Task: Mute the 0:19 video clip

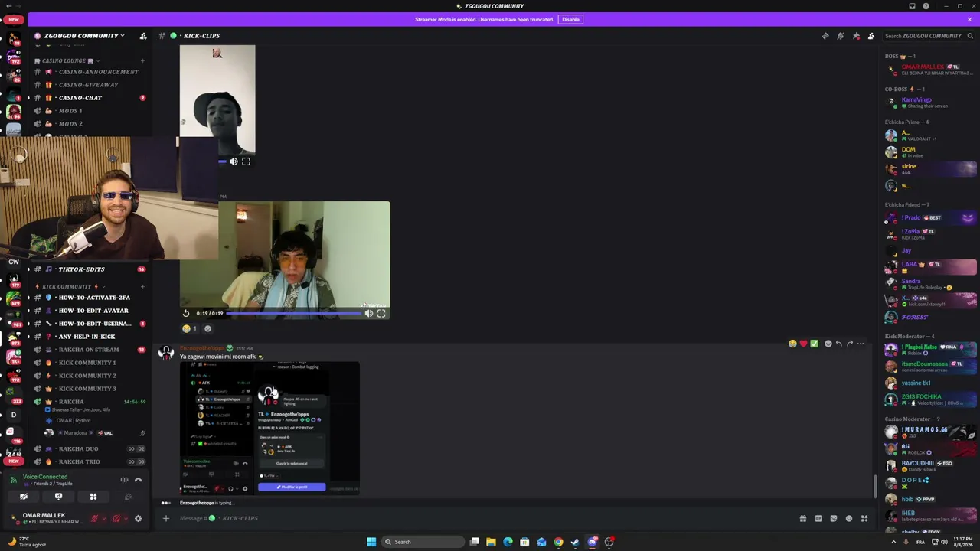Action: tap(368, 313)
